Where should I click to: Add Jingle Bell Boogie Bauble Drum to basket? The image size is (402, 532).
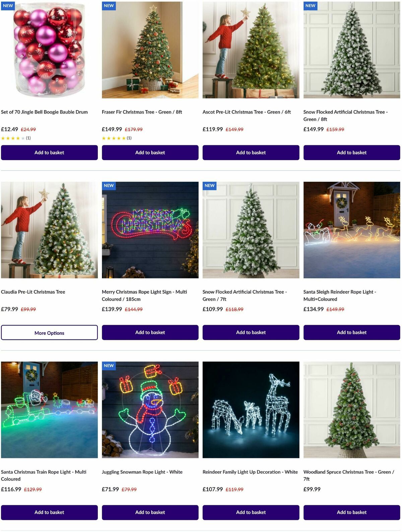(x=49, y=152)
